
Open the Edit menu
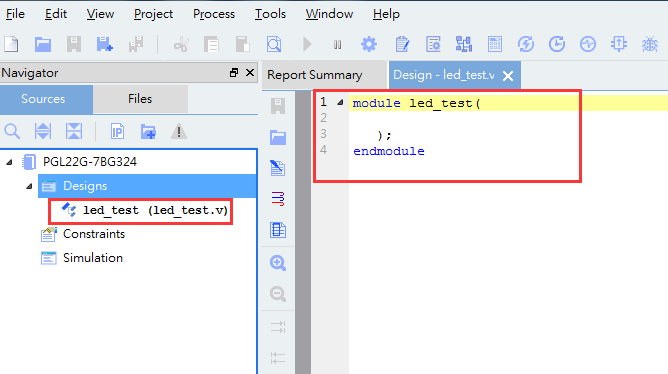click(x=56, y=14)
